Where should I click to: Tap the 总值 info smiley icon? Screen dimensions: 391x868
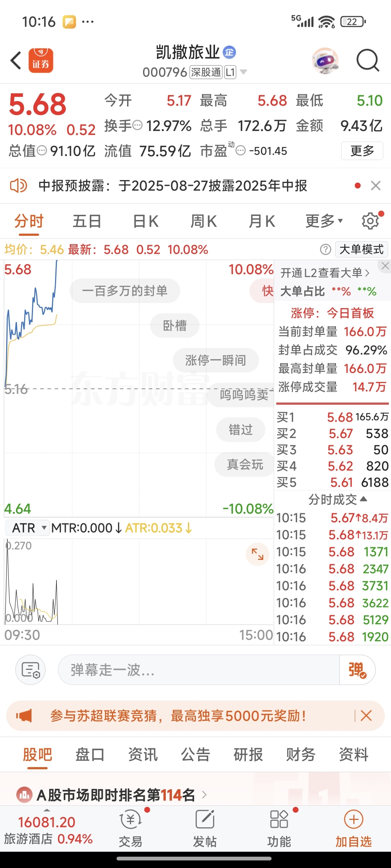pos(42,150)
